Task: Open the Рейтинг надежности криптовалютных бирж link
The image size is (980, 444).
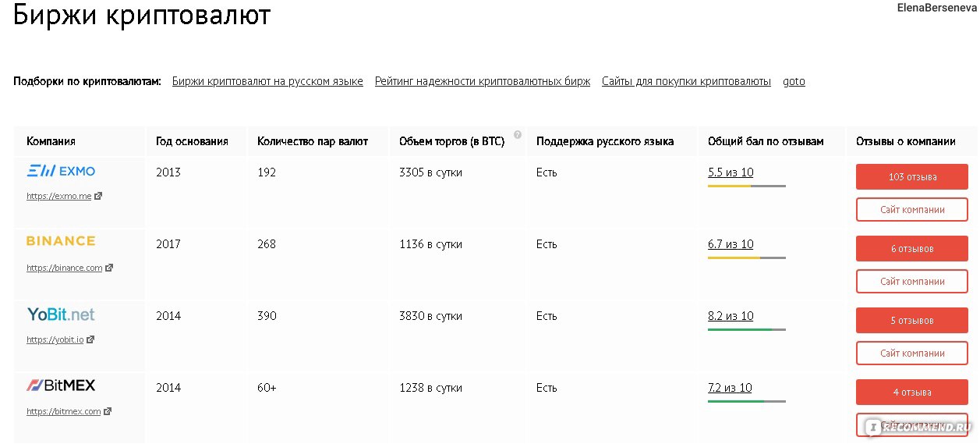Action: (483, 81)
